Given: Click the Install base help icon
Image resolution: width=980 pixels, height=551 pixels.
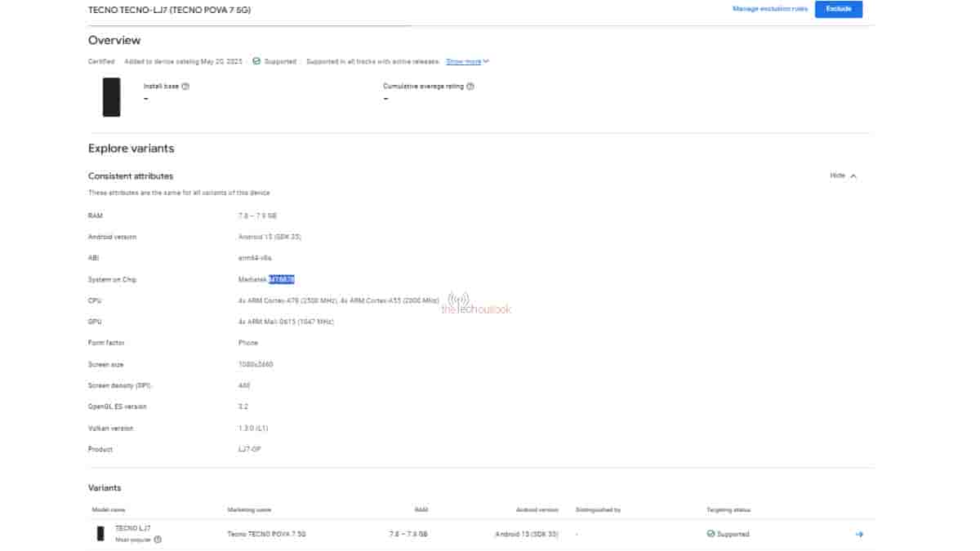Looking at the screenshot, I should [185, 86].
